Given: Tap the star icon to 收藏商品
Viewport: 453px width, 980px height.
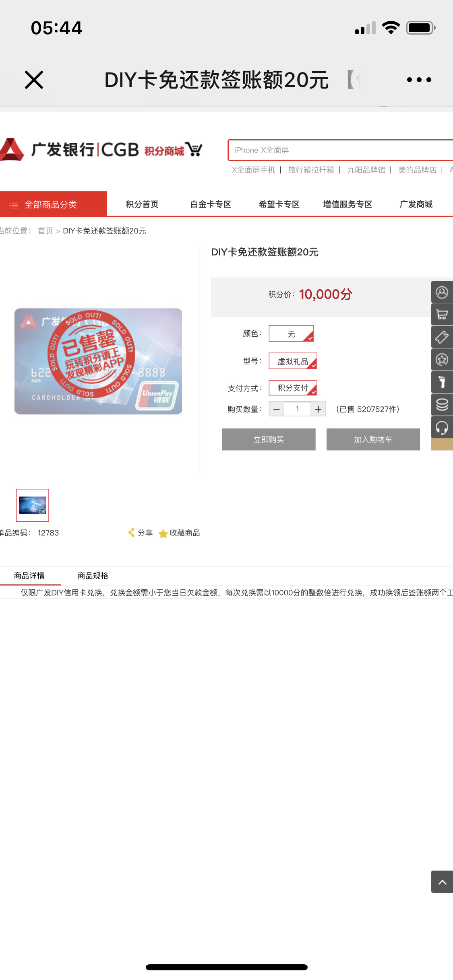Looking at the screenshot, I should (163, 533).
